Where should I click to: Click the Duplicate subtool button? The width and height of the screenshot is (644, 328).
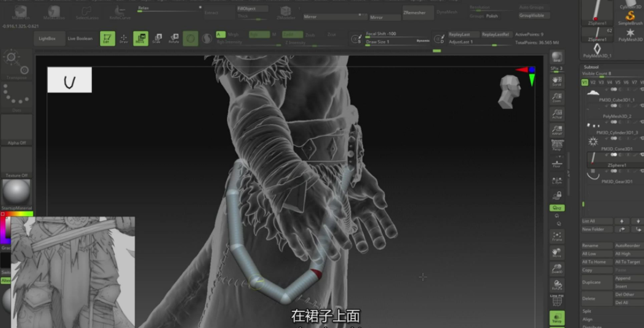coord(597,283)
